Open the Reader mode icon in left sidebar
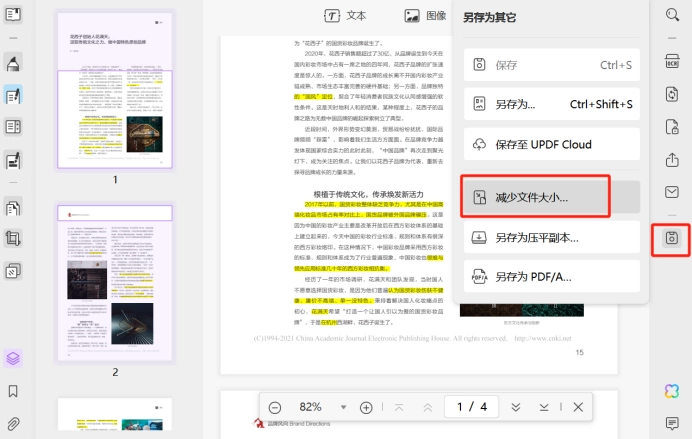 [13, 14]
